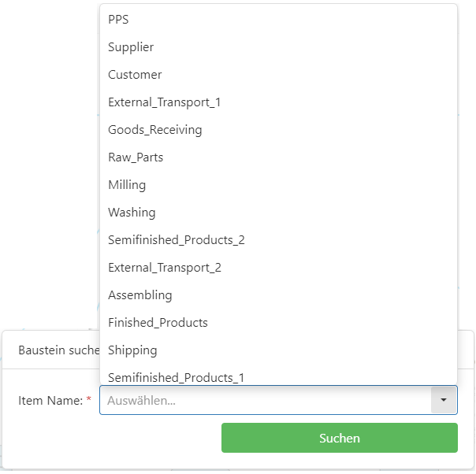Choose Semifinished_Products_1 at list bottom
476x474 pixels.
[x=176, y=377]
